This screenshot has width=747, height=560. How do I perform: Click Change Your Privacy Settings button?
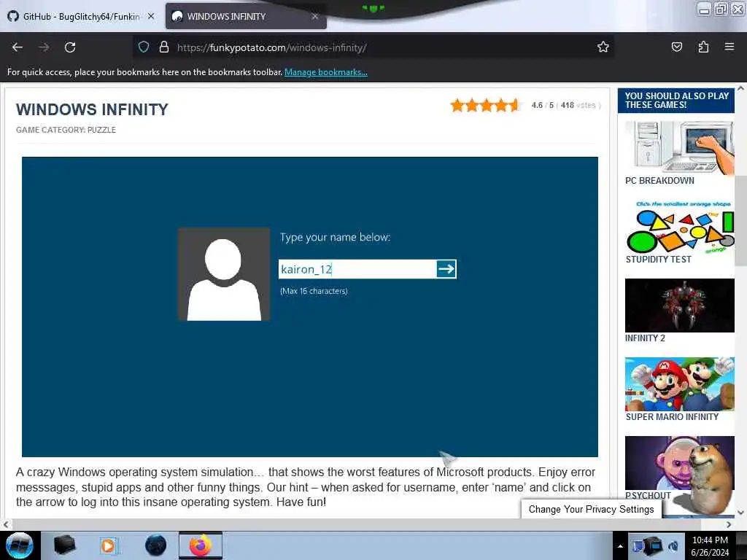[591, 509]
